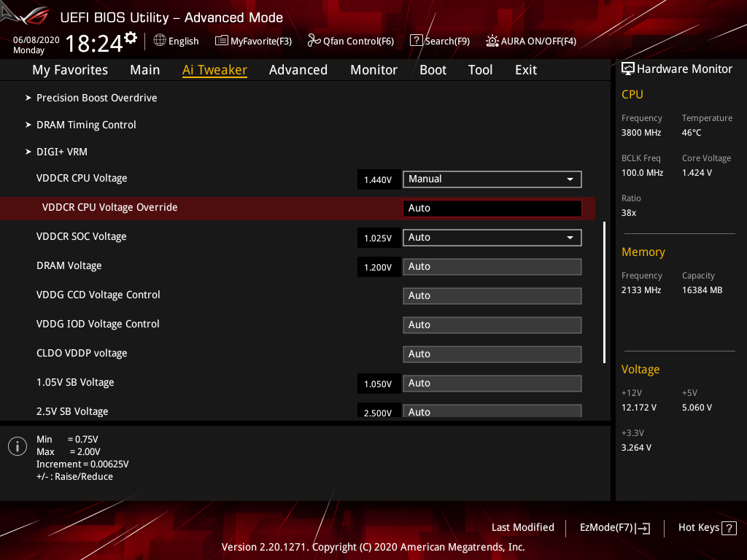Switch to the Main tab
Screen dimensions: 747x560
145,70
